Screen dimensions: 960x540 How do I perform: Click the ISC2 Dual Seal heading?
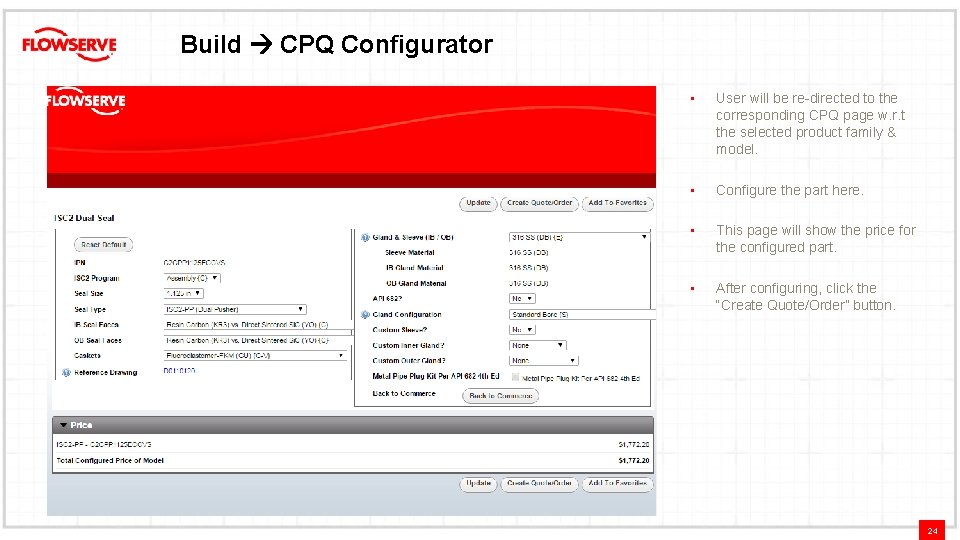click(84, 218)
